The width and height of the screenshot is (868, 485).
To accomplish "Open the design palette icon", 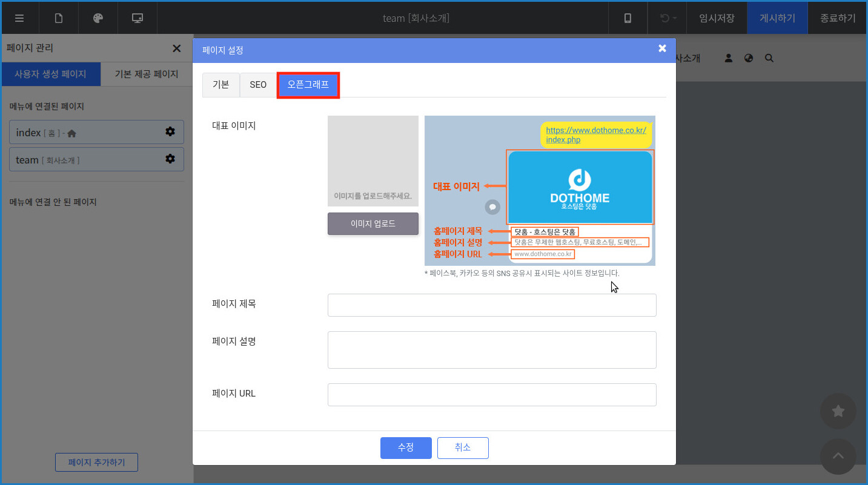I will click(x=98, y=18).
